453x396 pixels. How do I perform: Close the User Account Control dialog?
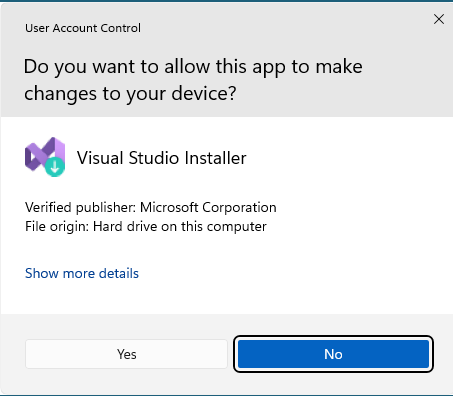pyautogui.click(x=439, y=19)
